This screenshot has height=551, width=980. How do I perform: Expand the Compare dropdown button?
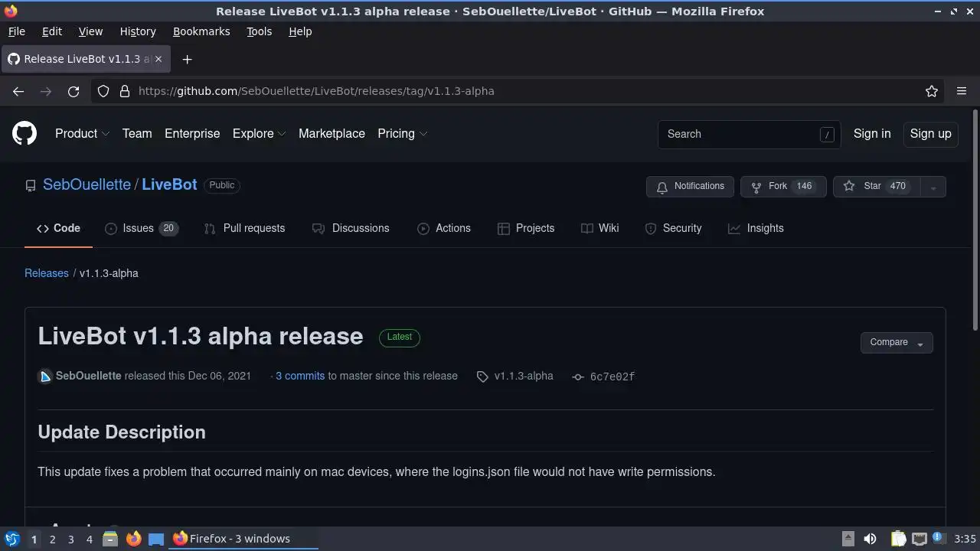point(897,343)
